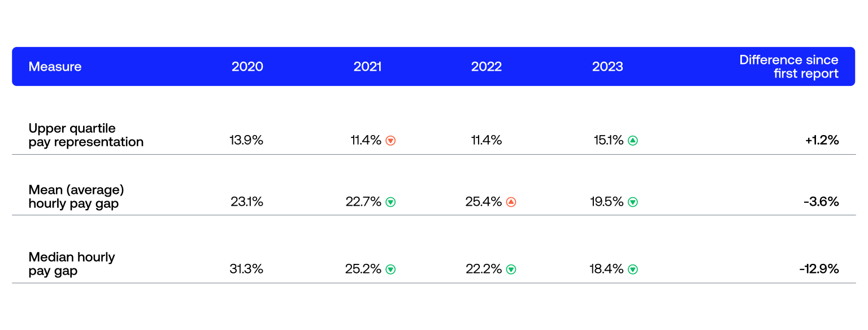Screen dimensions: 868x330
Task: Click the green down arrow beside 18.4%
Action: coord(633,270)
